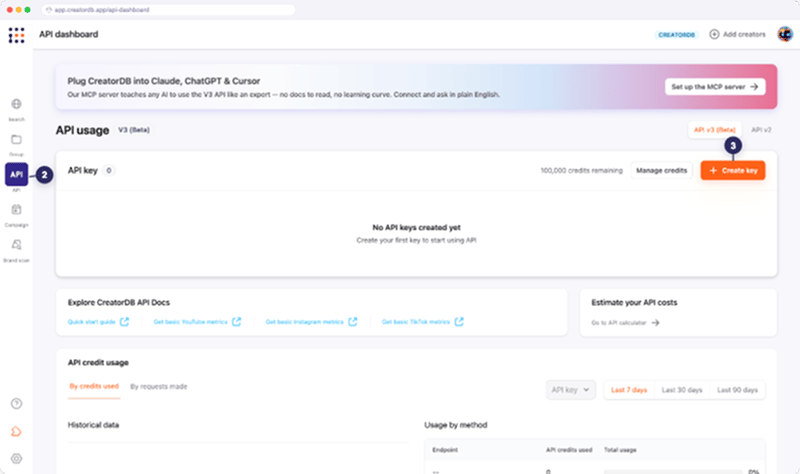Open the help question mark icon
The height and width of the screenshot is (474, 800).
[16, 404]
